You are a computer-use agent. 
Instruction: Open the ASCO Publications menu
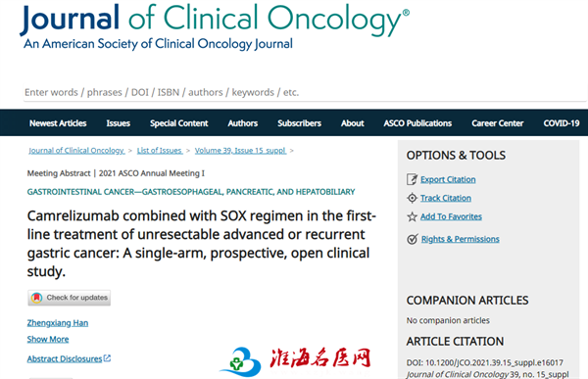(x=417, y=123)
